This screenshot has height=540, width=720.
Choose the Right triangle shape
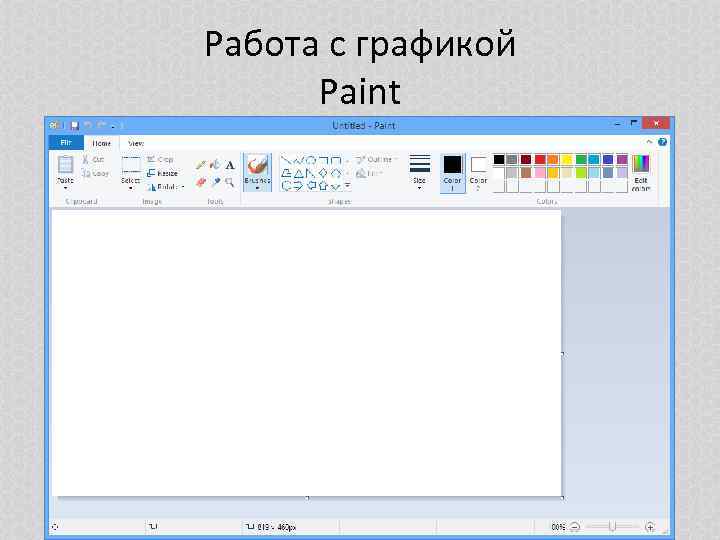pos(311,173)
